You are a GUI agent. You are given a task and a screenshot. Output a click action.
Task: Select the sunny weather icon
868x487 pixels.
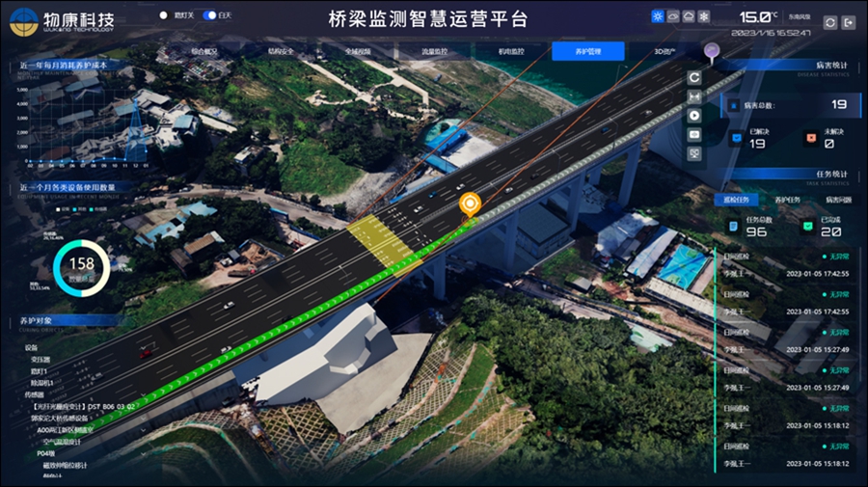pos(658,16)
